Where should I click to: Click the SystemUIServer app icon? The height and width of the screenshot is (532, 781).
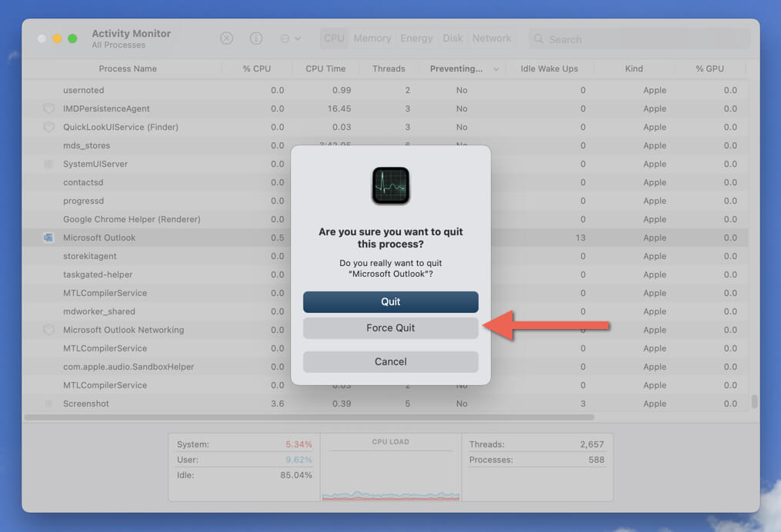click(x=48, y=164)
